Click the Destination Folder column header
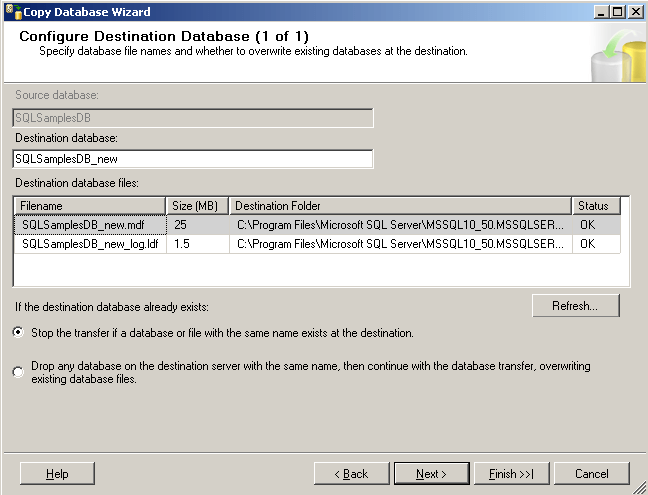Screen dimensions: 648x495 tap(400, 206)
